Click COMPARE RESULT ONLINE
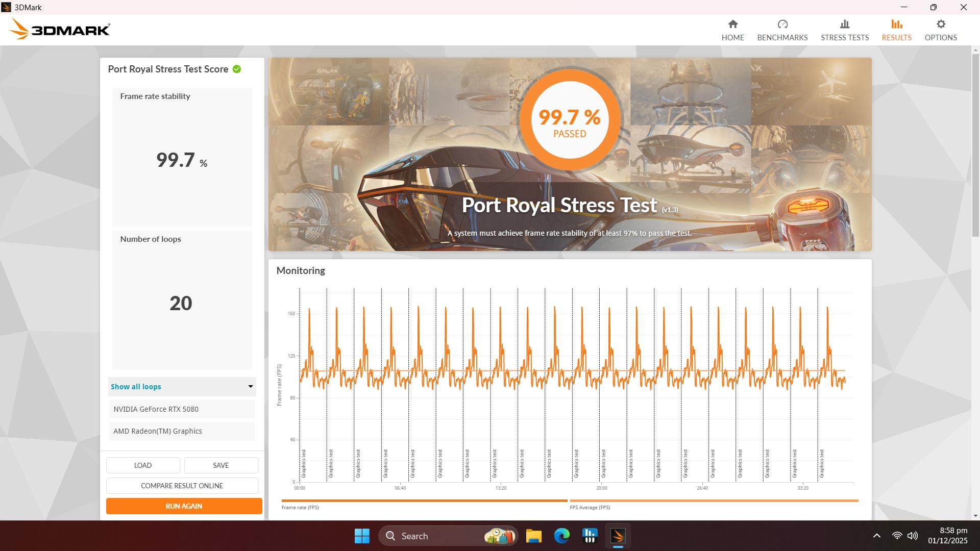Screen dimensions: 980x551 pos(182,486)
